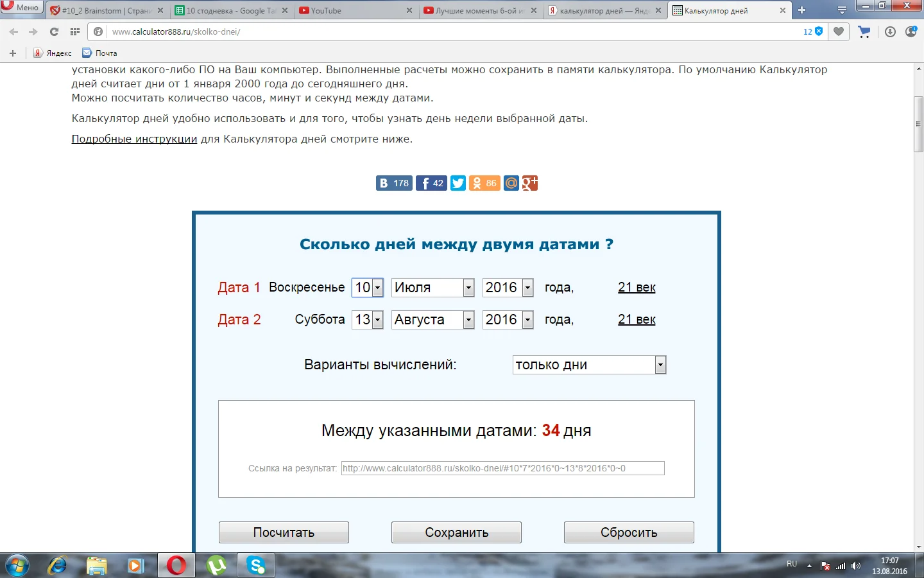
Task: Open year dropdown for Дата 1
Action: point(508,287)
